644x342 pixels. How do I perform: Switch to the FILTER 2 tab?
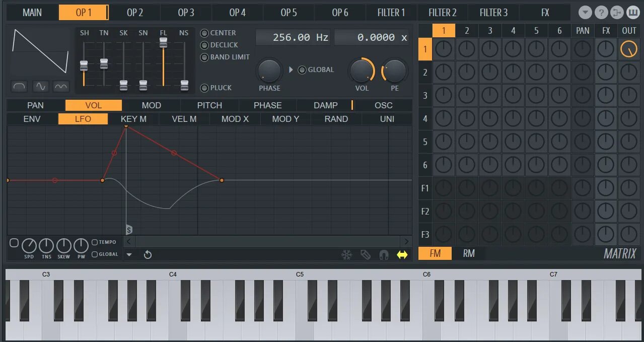(443, 12)
